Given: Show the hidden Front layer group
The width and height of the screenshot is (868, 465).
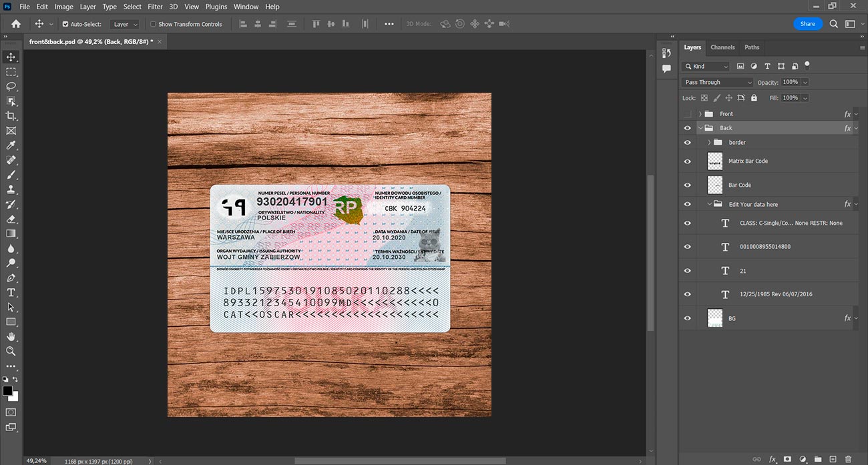Looking at the screenshot, I should (688, 114).
